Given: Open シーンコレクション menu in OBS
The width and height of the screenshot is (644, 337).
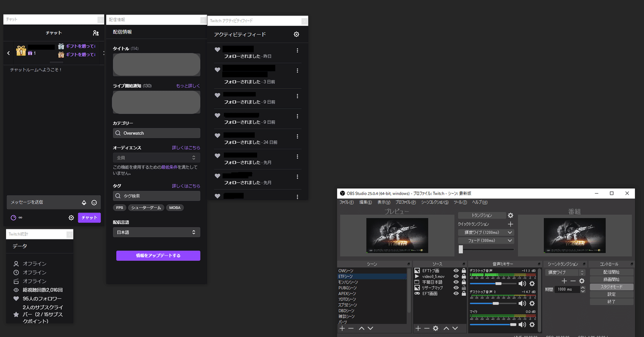Looking at the screenshot, I should (x=435, y=202).
